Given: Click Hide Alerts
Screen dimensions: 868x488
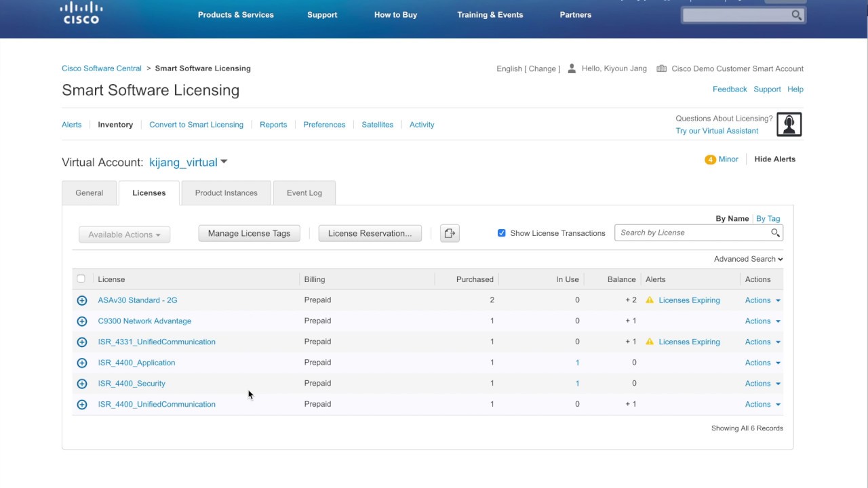Looking at the screenshot, I should click(x=775, y=159).
